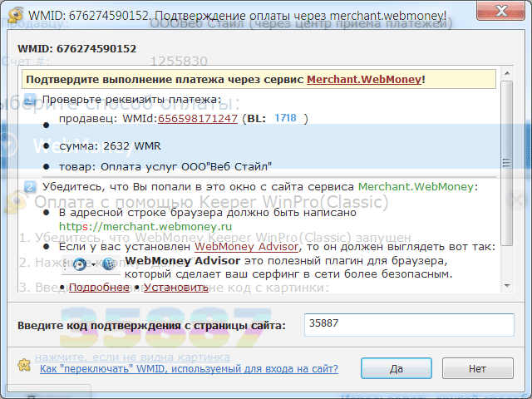This screenshot has height=399, width=532.
Task: Click the yellow WebMoney star icon at bottom left
Action: (x=24, y=365)
